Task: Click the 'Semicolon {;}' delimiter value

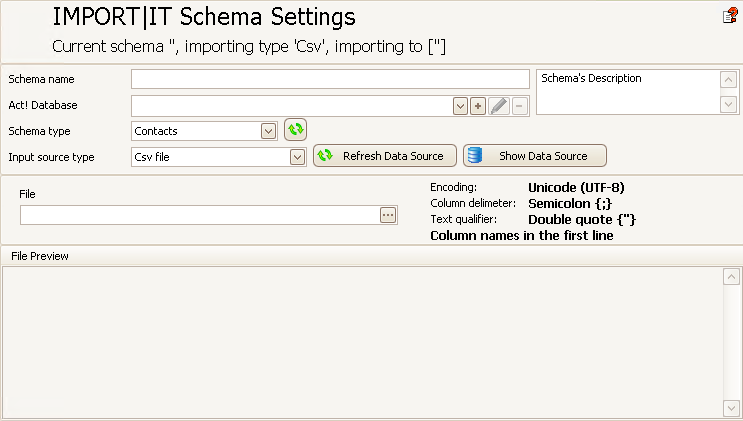Action: tap(570, 204)
